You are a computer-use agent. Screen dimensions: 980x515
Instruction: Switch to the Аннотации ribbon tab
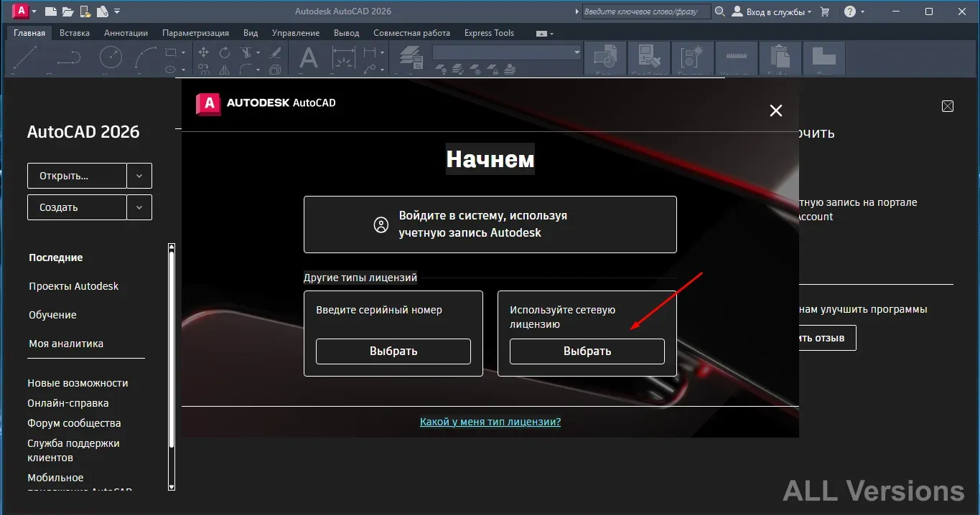(126, 33)
